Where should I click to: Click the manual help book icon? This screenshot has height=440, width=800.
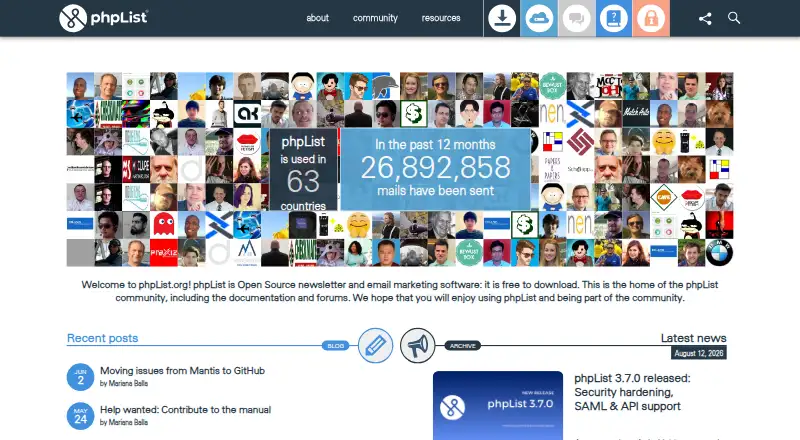tap(613, 18)
